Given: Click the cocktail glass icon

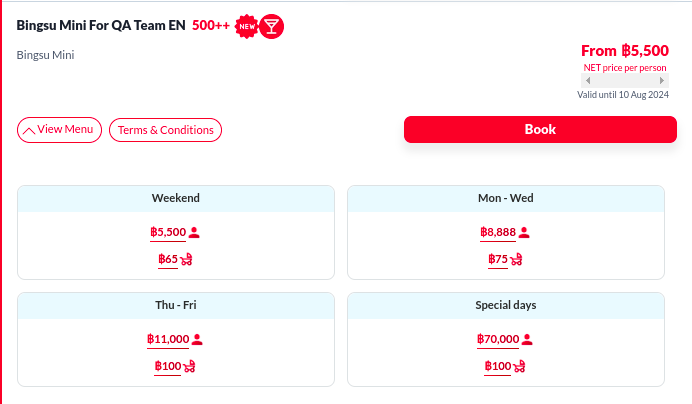Looking at the screenshot, I should coord(271,27).
